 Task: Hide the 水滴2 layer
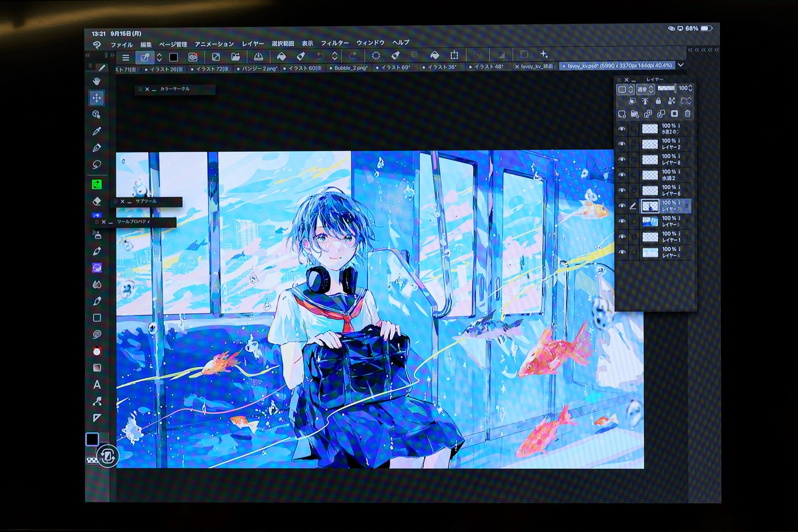pos(622,175)
